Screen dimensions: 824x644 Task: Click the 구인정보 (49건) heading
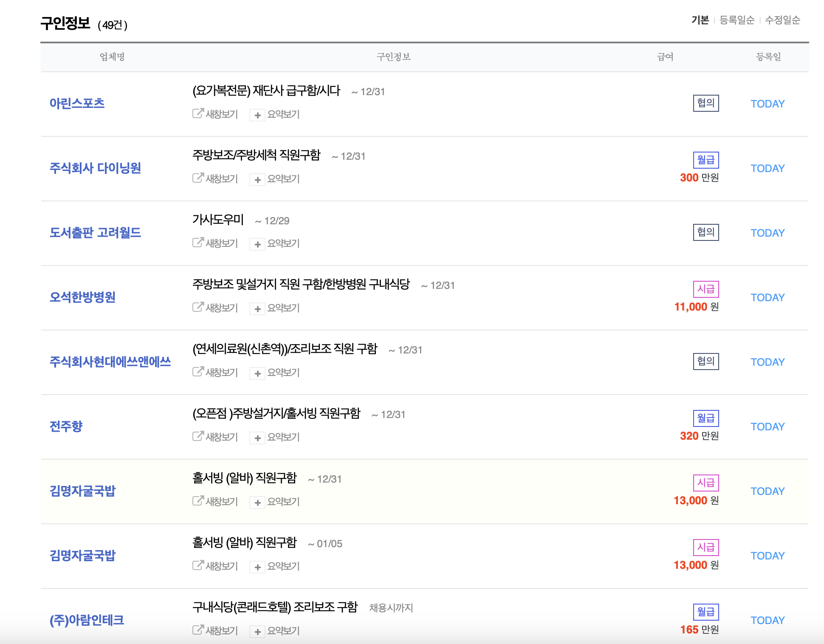pos(84,24)
